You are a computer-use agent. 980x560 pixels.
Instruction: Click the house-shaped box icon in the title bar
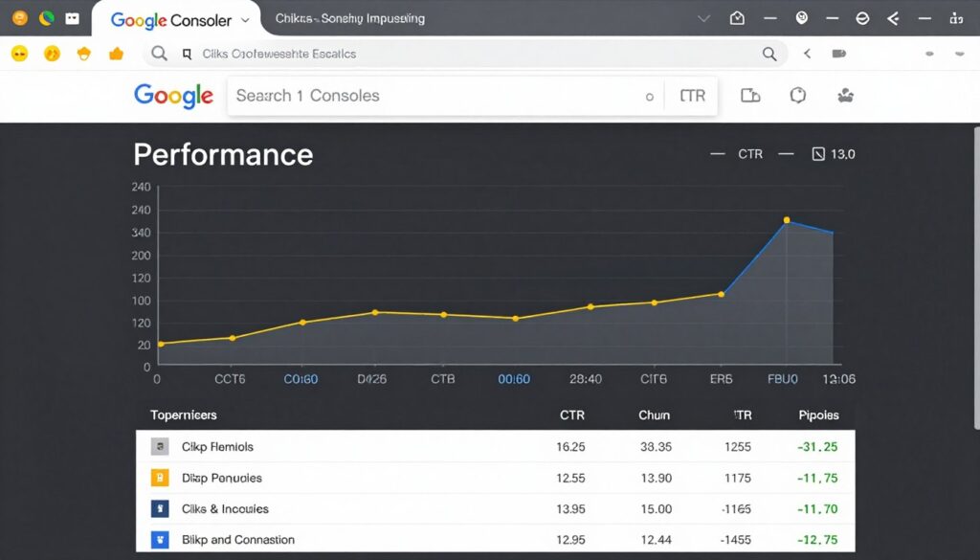(x=738, y=19)
